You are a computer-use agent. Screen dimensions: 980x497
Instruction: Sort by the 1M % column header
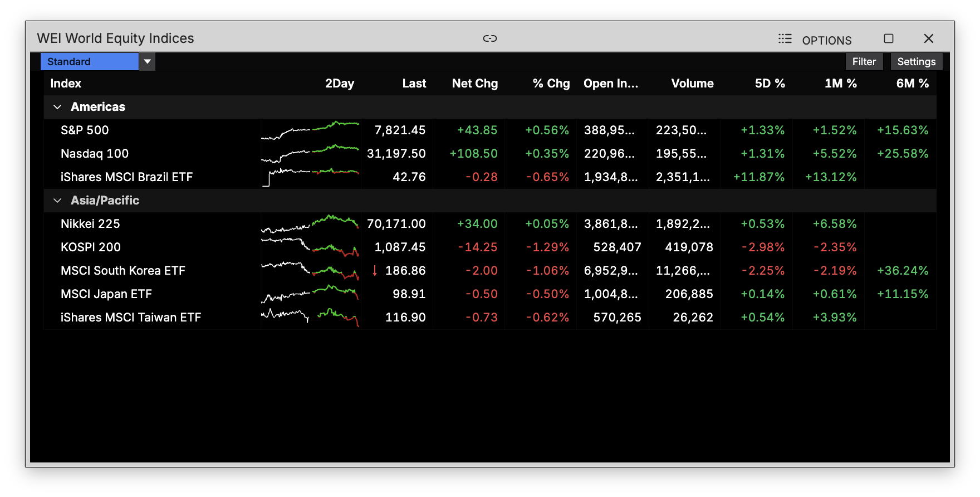tap(841, 84)
